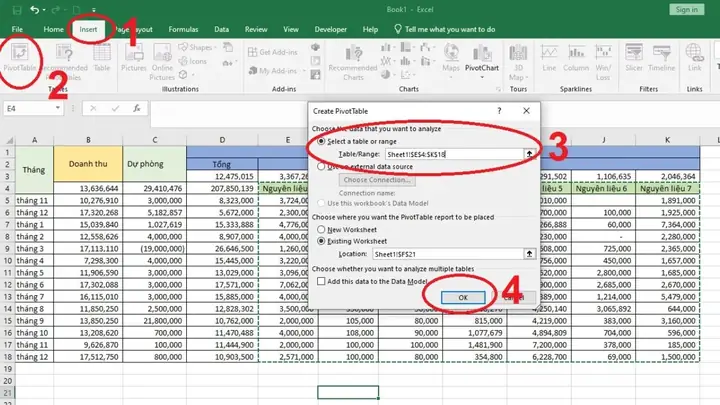The width and height of the screenshot is (720, 405).
Task: Insert a Line sparkline
Action: 549,58
